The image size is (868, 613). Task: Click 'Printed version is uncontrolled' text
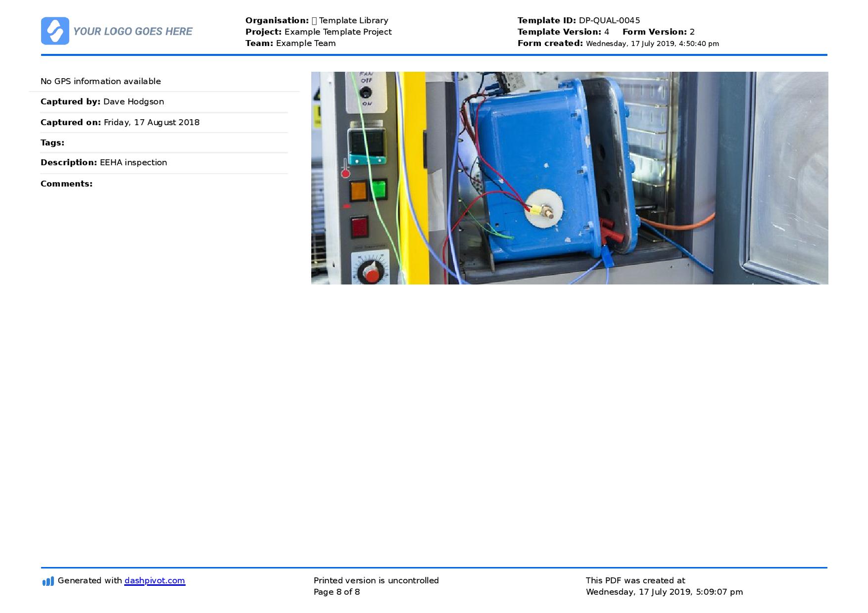point(376,580)
